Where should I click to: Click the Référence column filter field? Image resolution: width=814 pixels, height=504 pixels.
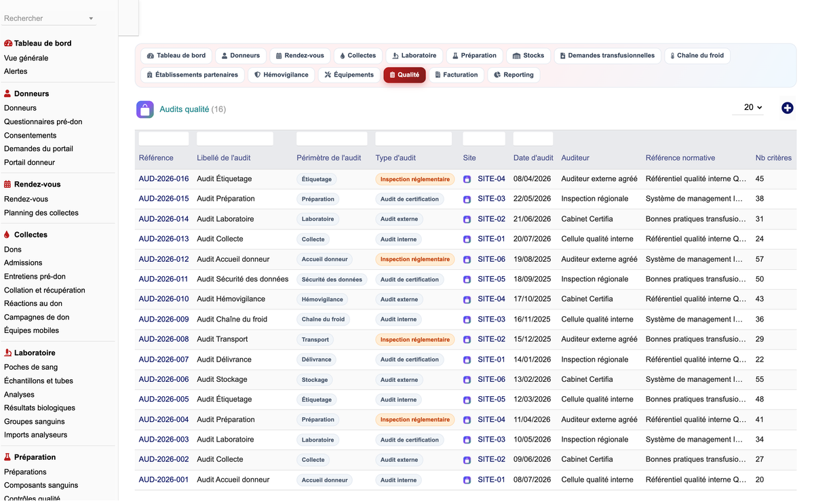pos(163,138)
